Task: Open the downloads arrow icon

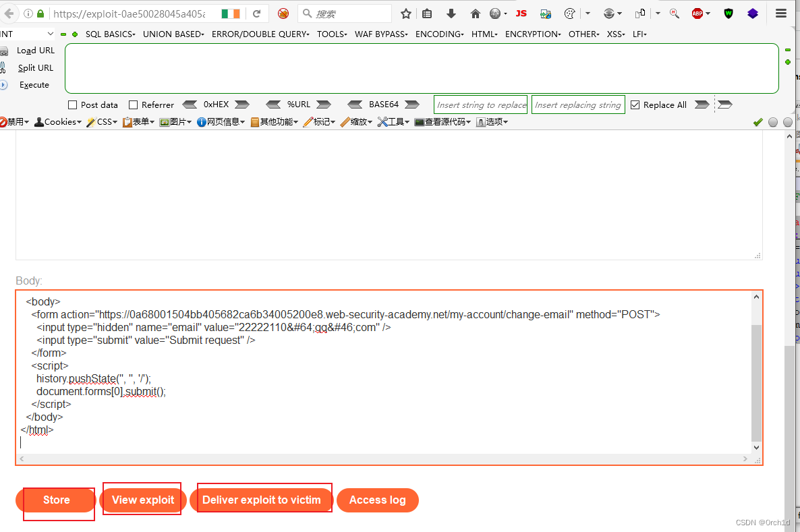Action: pos(451,13)
